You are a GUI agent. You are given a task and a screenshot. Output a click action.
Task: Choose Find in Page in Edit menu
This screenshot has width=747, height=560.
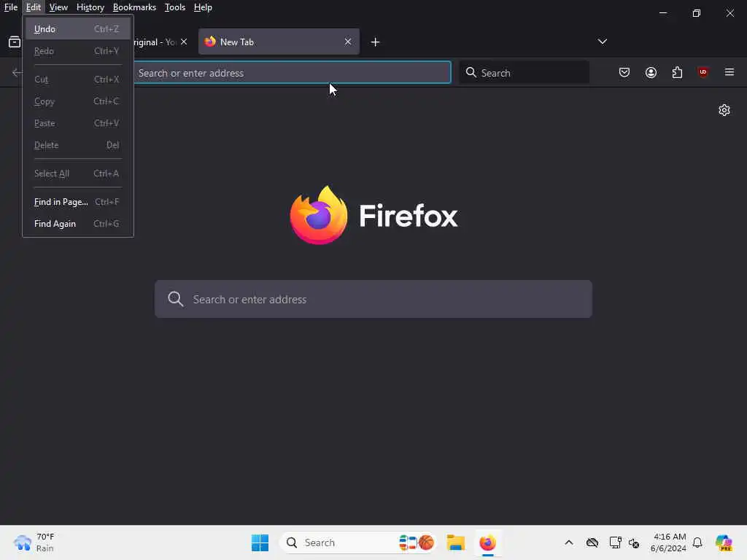point(77,202)
